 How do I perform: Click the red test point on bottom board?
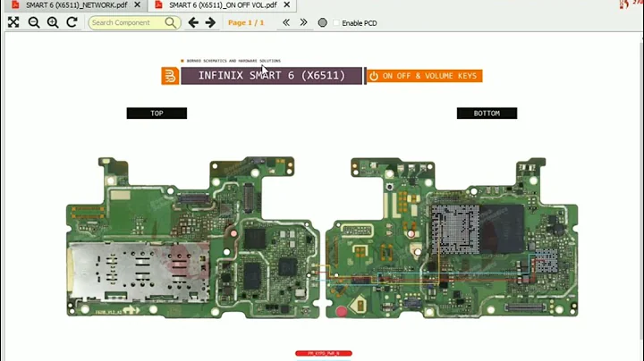click(x=342, y=311)
